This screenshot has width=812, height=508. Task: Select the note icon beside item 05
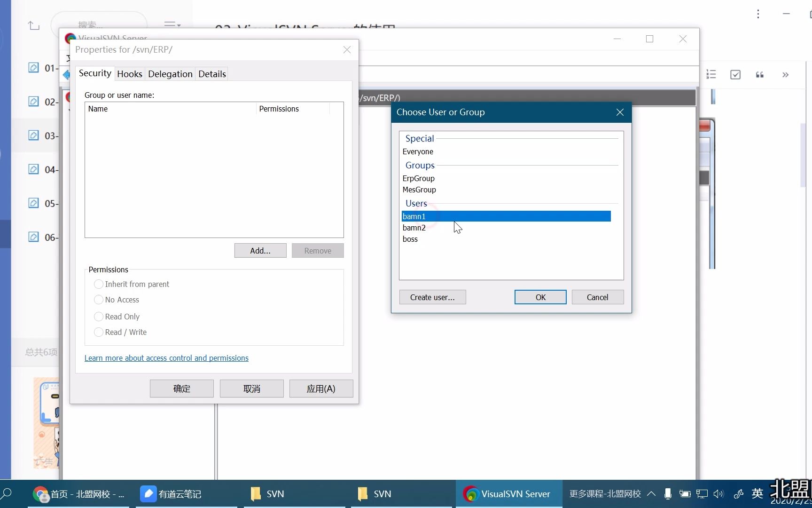(x=33, y=203)
